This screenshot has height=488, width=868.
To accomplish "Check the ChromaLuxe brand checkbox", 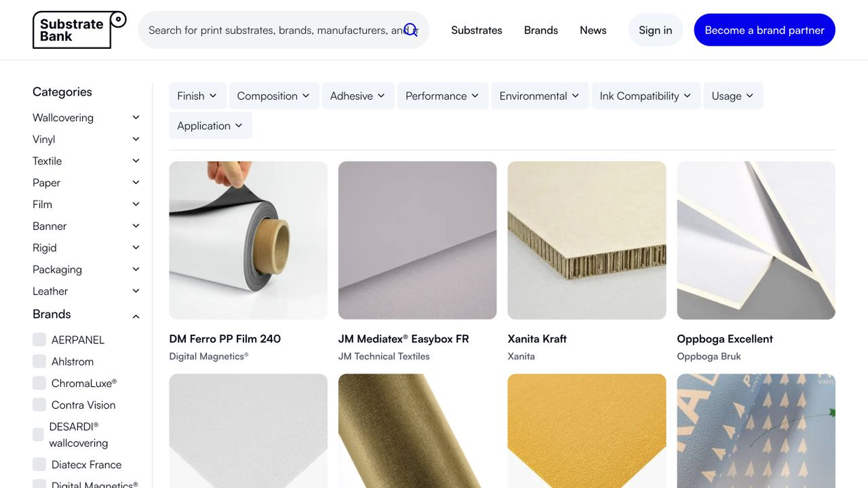I will (39, 383).
